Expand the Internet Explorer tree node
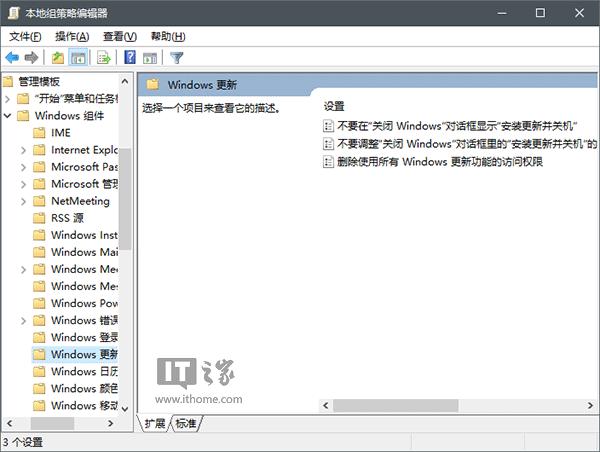600x452 pixels. (x=24, y=150)
